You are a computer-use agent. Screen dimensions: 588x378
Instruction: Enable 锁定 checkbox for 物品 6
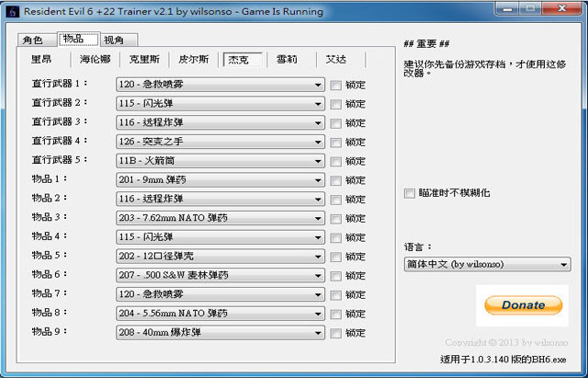coord(335,276)
